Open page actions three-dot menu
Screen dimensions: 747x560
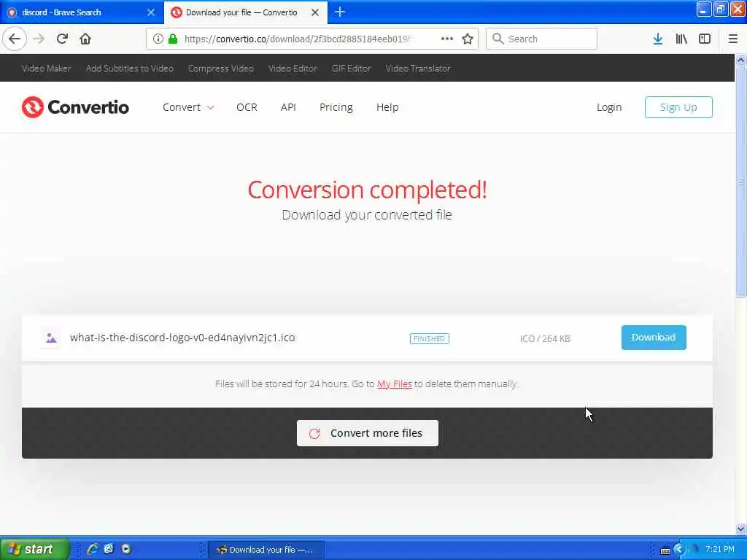447,39
